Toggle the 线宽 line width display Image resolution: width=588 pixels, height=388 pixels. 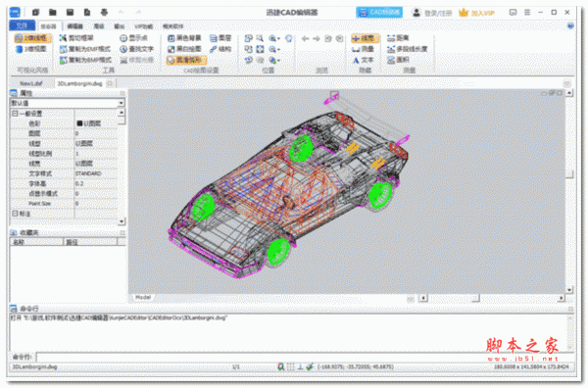(x=365, y=38)
